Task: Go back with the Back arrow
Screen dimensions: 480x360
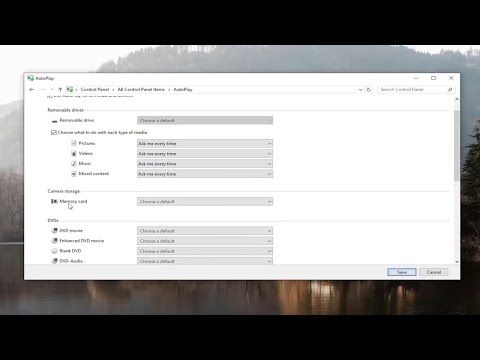Action: [x=32, y=89]
